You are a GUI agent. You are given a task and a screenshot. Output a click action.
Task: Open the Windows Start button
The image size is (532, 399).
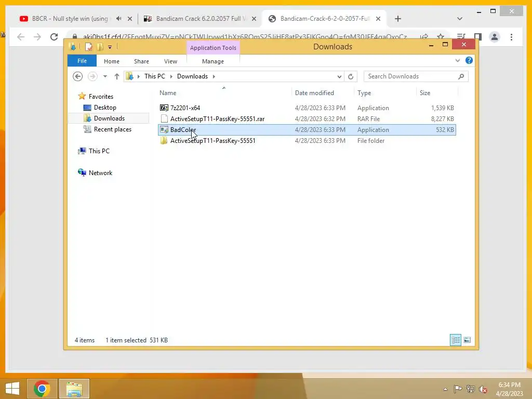click(x=12, y=389)
